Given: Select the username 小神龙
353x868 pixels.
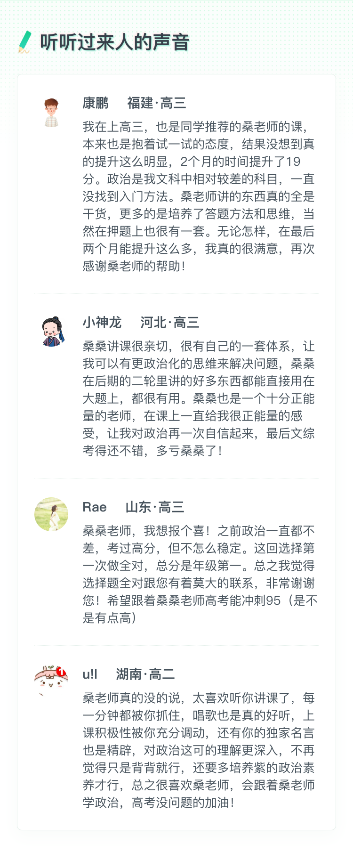Looking at the screenshot, I should click(102, 322).
